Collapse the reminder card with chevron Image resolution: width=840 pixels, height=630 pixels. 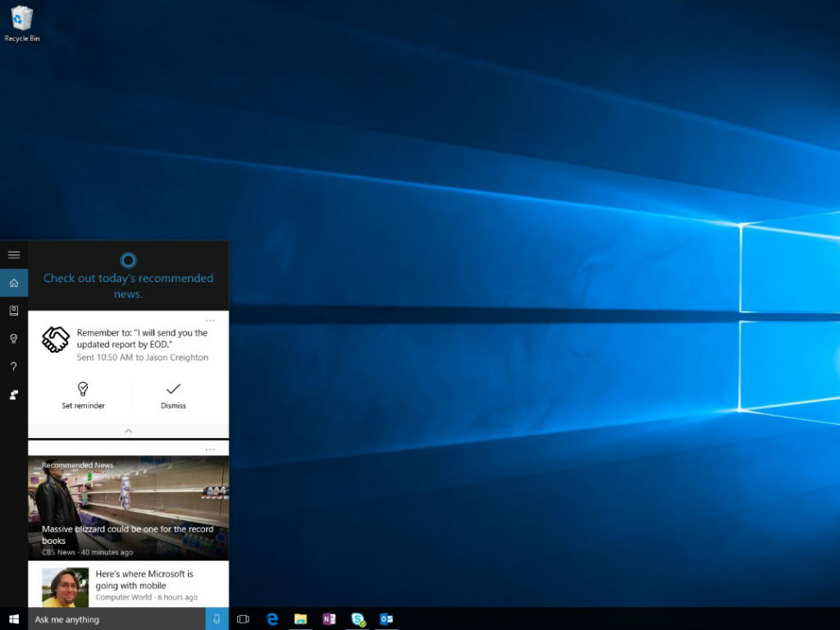[128, 431]
